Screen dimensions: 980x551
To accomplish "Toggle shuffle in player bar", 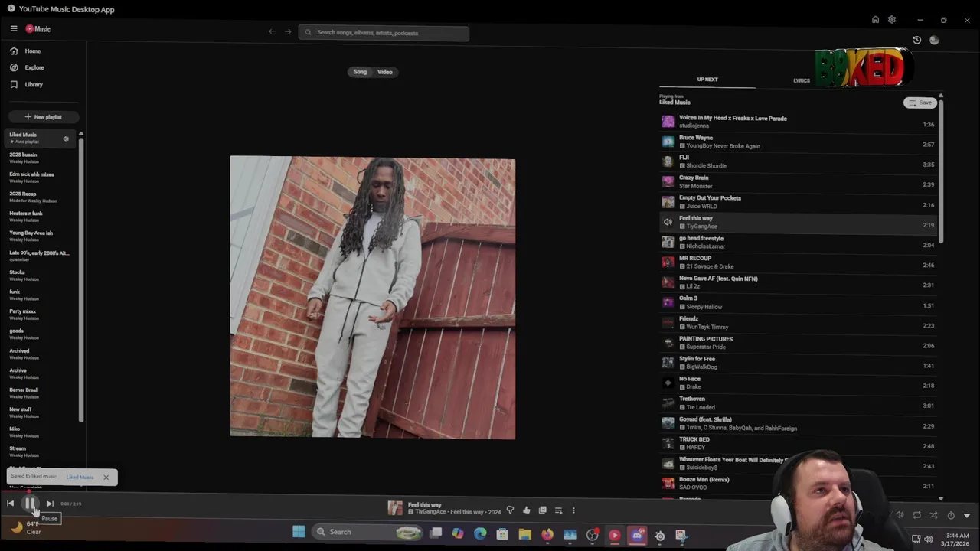I will coord(933,515).
